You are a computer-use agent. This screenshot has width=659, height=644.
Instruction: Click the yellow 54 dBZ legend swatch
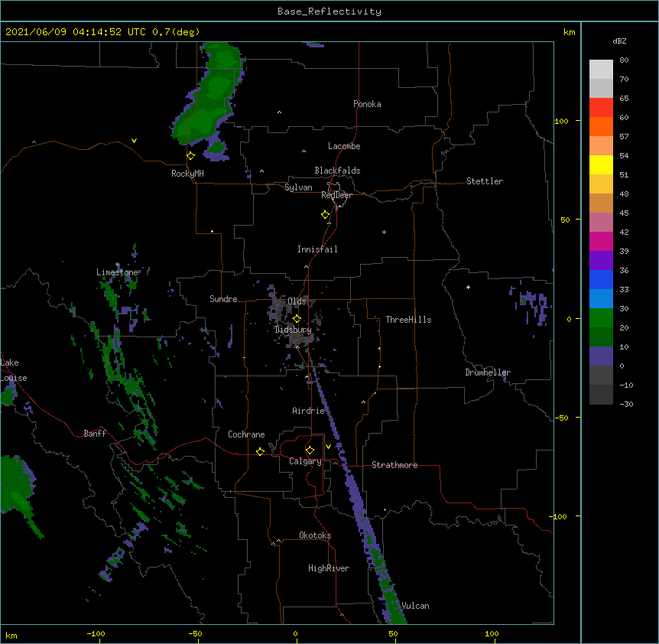coord(601,164)
